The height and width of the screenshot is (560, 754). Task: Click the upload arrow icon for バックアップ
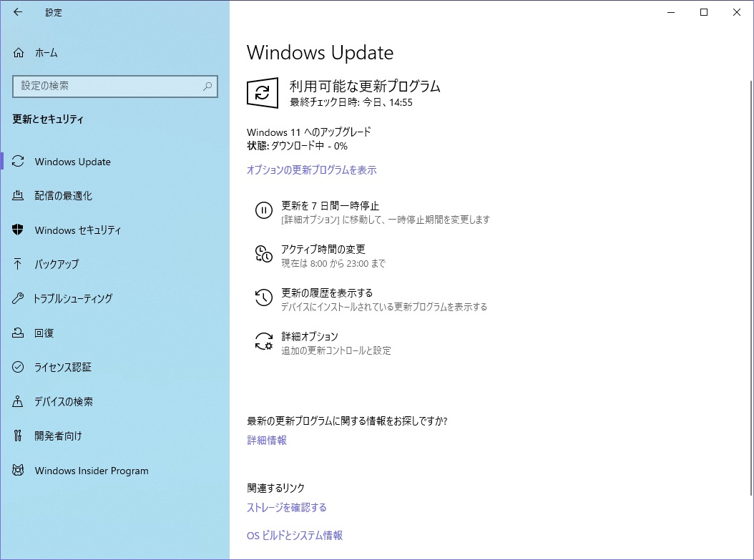tap(18, 264)
